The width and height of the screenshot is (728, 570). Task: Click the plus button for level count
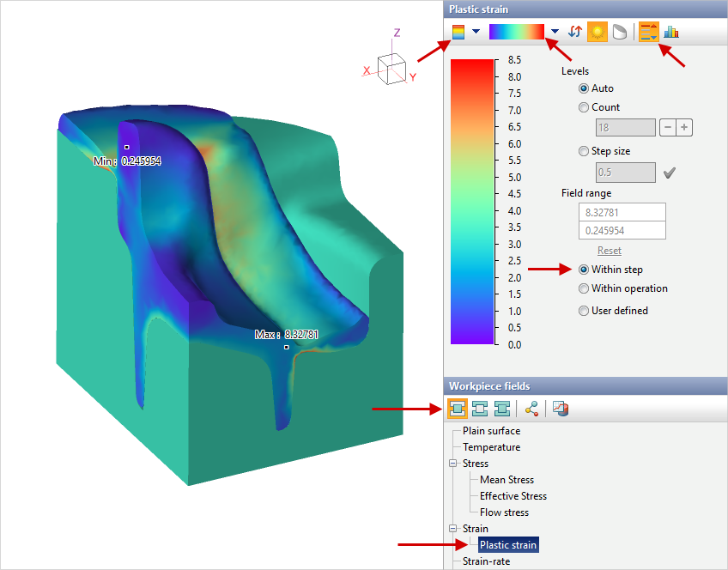pyautogui.click(x=684, y=128)
